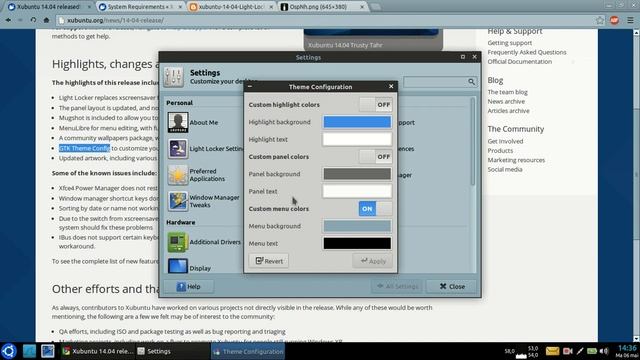Viewport: 640px width, 360px height.
Task: Click the browser home icon
Action: (x=46, y=20)
